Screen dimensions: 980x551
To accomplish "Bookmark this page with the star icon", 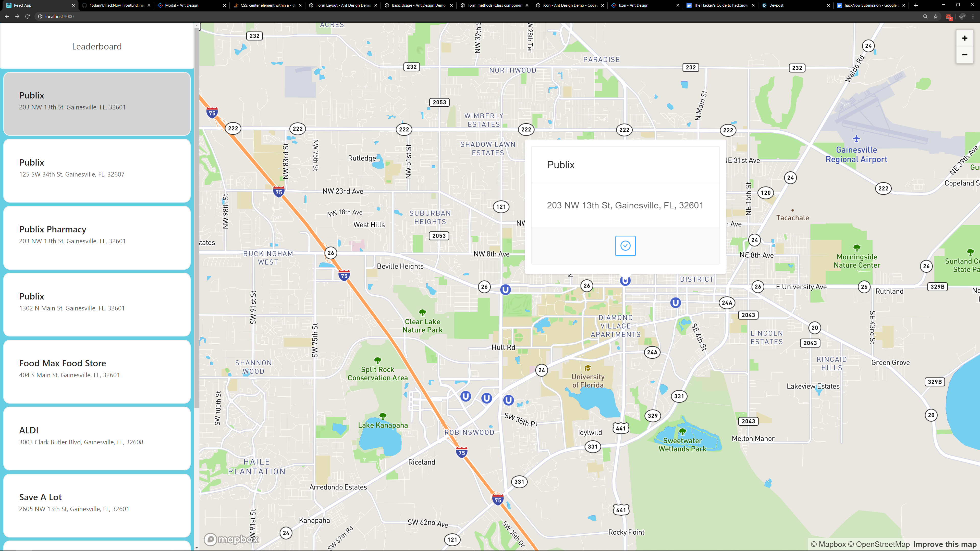I will coord(936,16).
